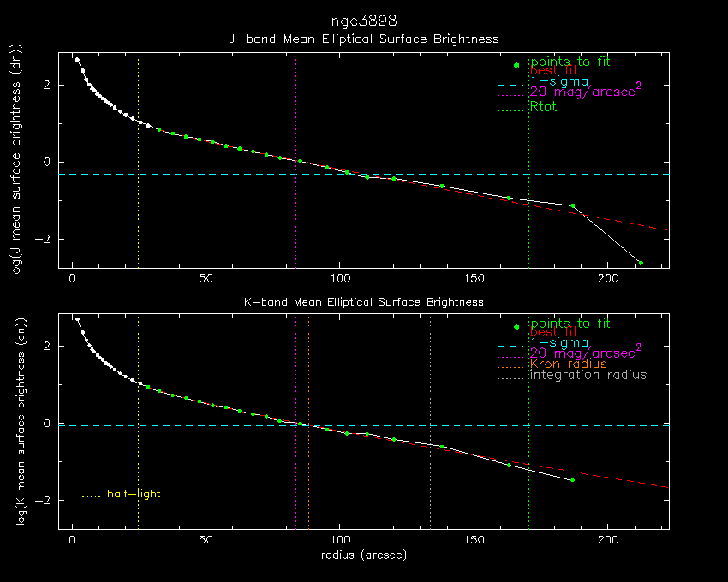Click the ngc3898 title text
The image size is (728, 582).
[x=364, y=20]
